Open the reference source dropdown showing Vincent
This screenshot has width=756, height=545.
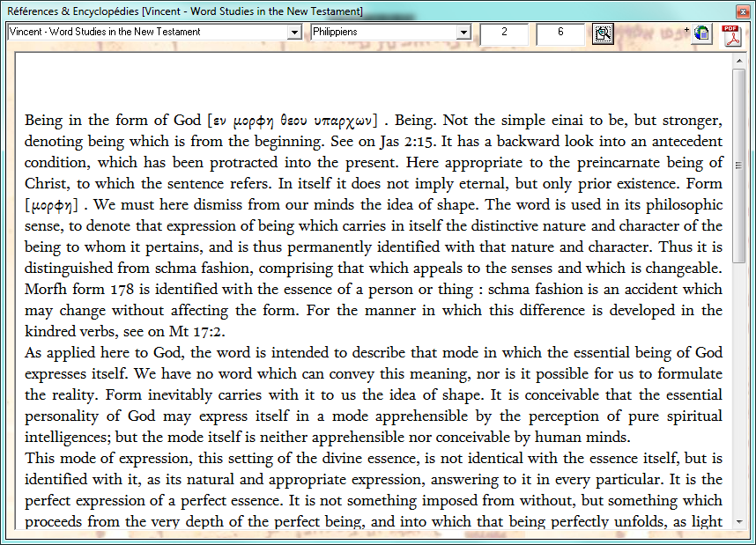pyautogui.click(x=294, y=33)
